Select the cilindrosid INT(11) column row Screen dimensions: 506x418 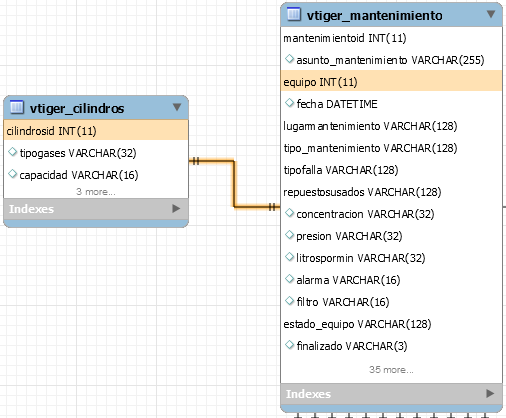click(x=96, y=131)
